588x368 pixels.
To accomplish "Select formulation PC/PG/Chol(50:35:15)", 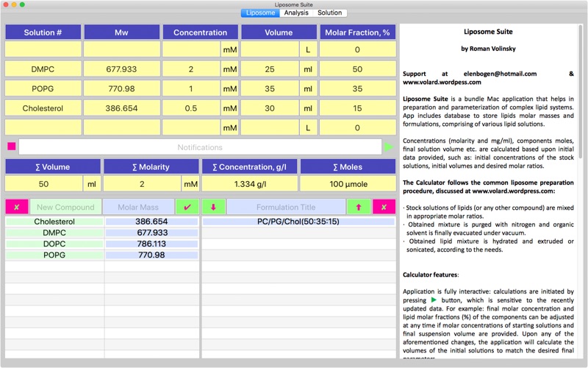I will pos(298,222).
